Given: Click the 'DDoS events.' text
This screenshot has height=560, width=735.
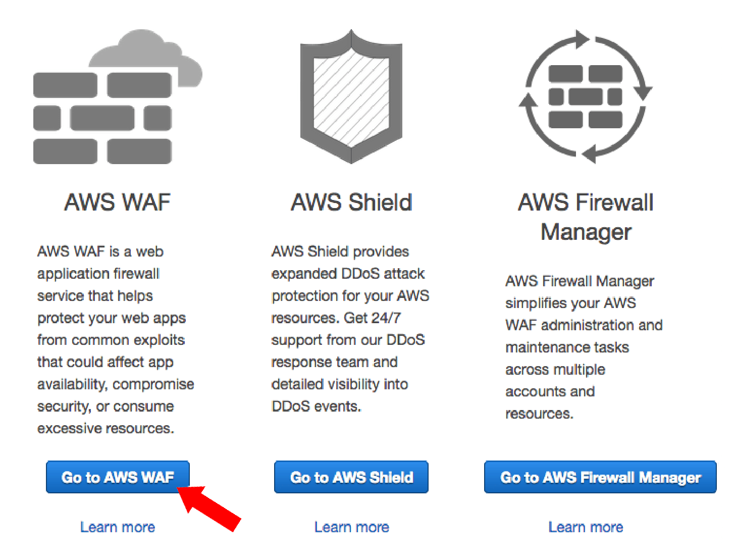Looking at the screenshot, I should coord(316,406).
